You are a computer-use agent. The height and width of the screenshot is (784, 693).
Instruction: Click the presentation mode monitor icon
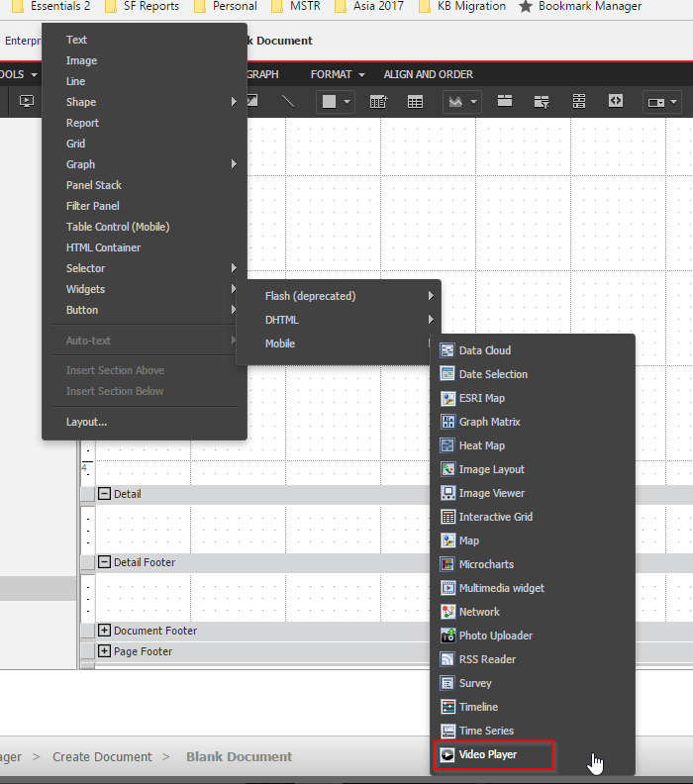[27, 102]
